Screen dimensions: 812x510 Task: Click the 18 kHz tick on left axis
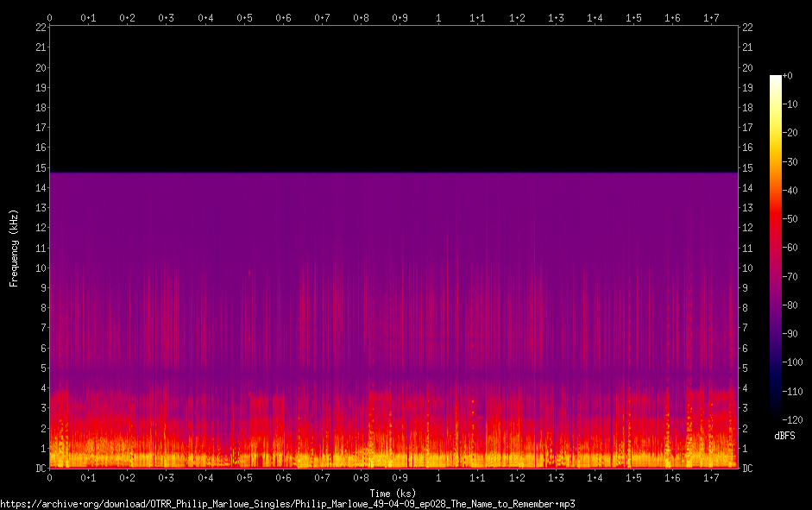click(41, 108)
